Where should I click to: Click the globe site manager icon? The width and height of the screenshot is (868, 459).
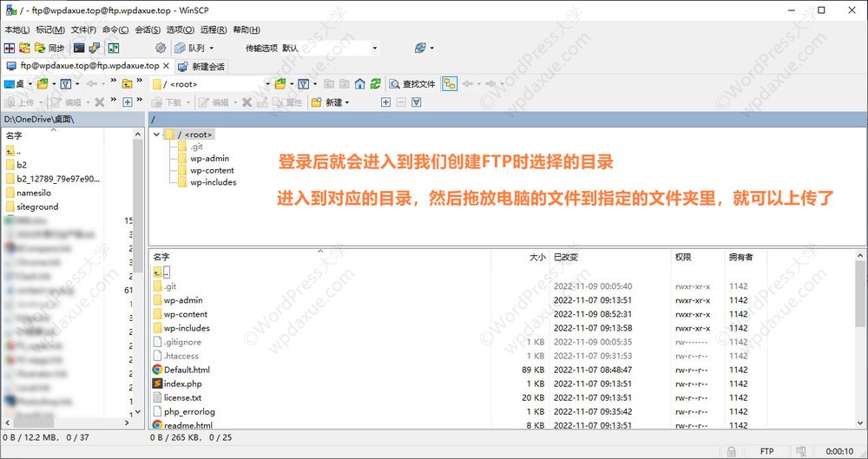click(x=421, y=49)
